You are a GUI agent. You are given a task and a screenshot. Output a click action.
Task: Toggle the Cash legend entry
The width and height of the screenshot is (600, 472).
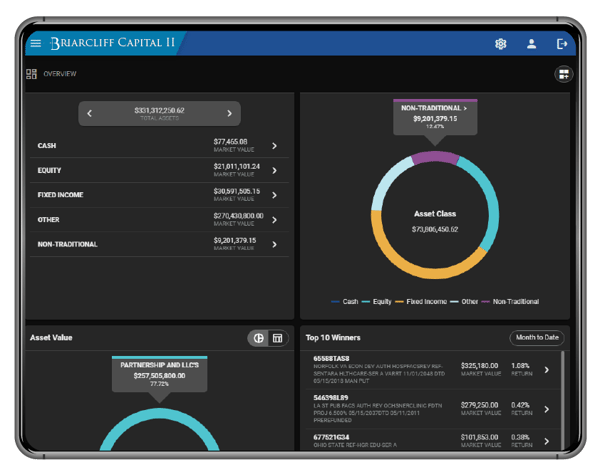345,302
